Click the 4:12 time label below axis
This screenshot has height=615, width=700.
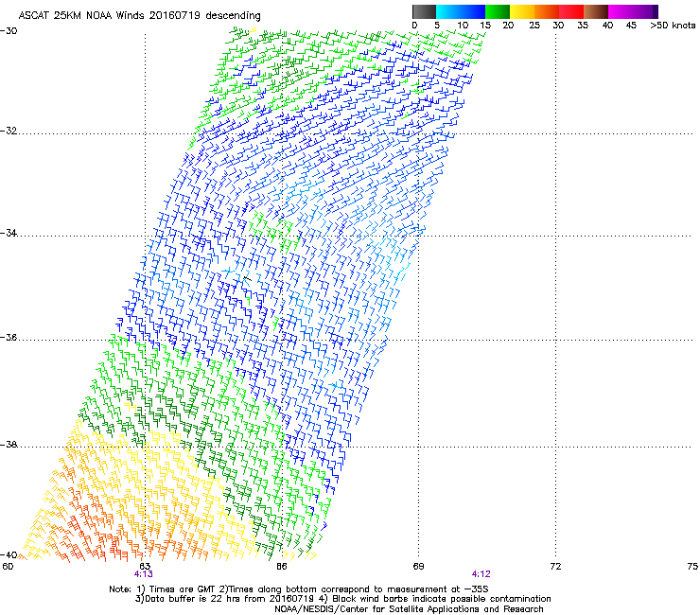[x=481, y=574]
